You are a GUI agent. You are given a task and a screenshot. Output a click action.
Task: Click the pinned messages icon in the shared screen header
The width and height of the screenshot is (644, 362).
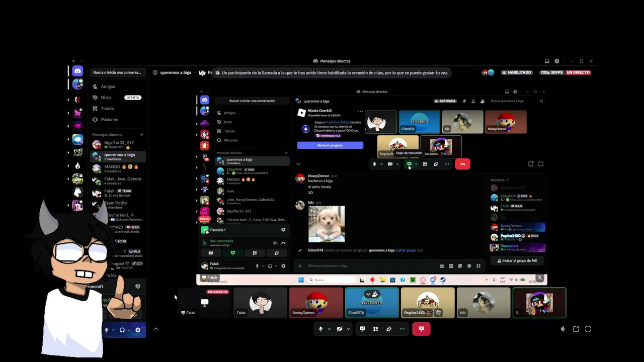point(464,101)
